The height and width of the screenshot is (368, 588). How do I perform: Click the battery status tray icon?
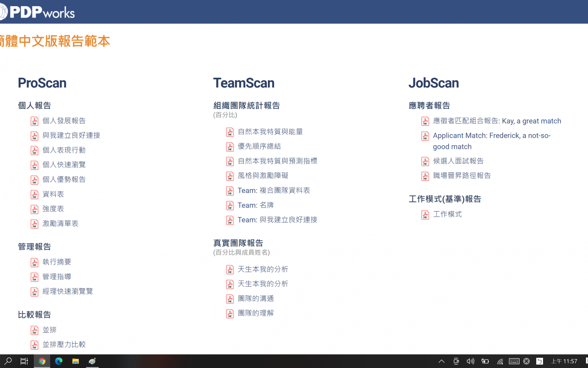click(485, 361)
